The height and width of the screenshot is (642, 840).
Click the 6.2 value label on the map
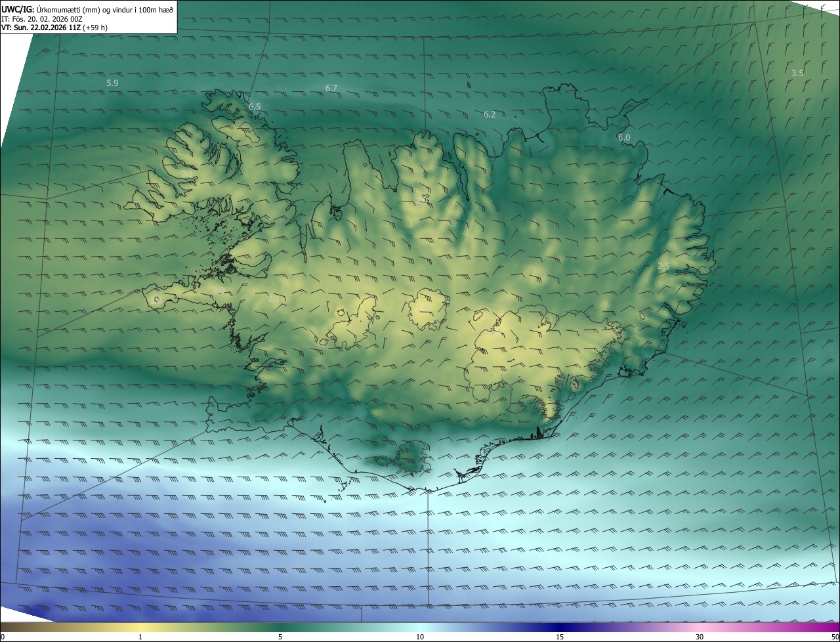tap(490, 115)
